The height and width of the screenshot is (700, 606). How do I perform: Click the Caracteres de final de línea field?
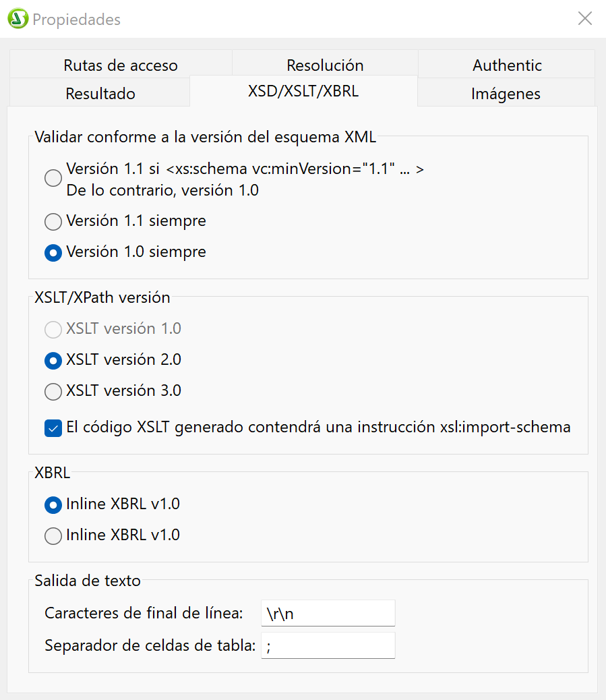[328, 613]
